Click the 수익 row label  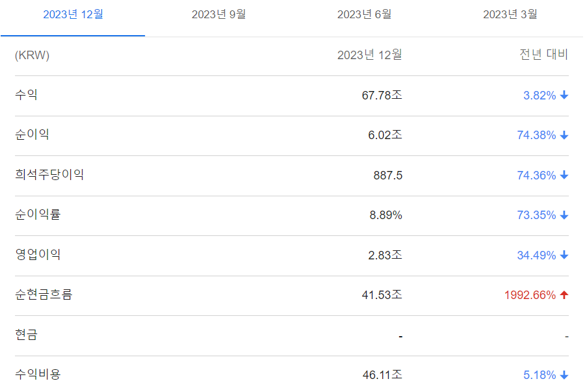coord(26,94)
